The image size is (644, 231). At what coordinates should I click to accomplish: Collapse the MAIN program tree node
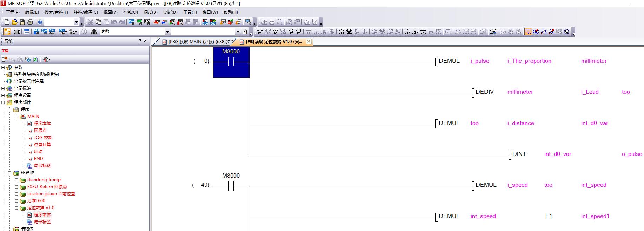click(x=16, y=117)
